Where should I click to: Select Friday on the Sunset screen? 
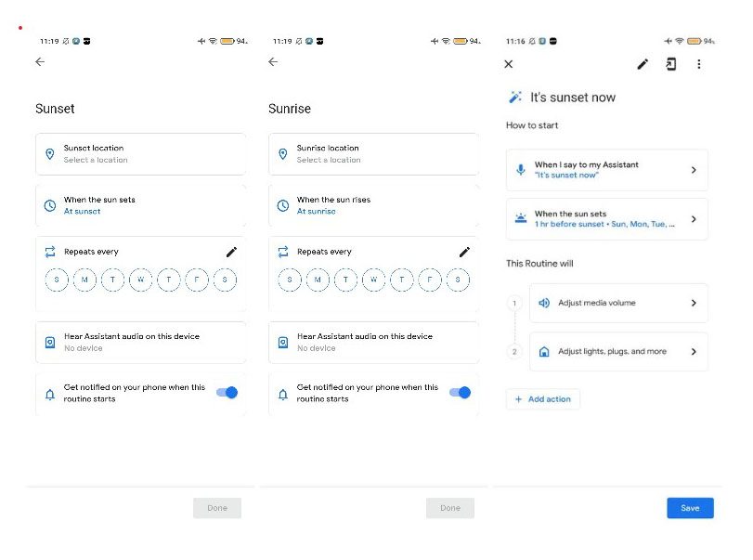(197, 280)
